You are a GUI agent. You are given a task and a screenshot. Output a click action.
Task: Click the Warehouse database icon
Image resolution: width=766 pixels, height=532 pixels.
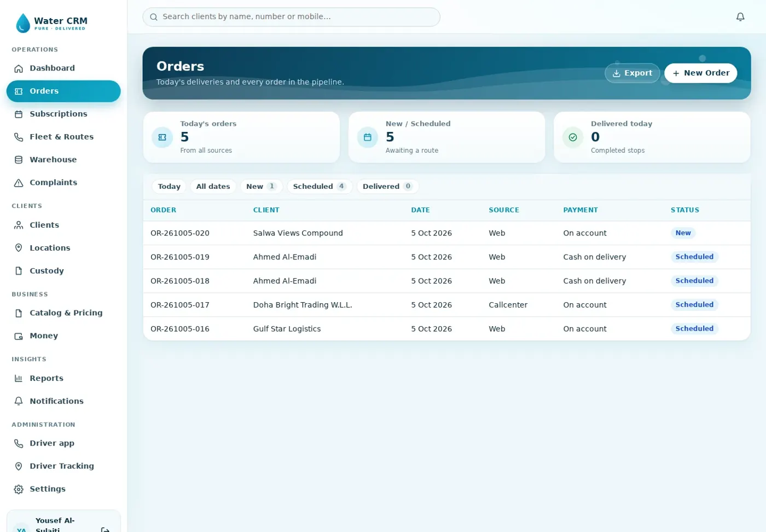pos(19,160)
